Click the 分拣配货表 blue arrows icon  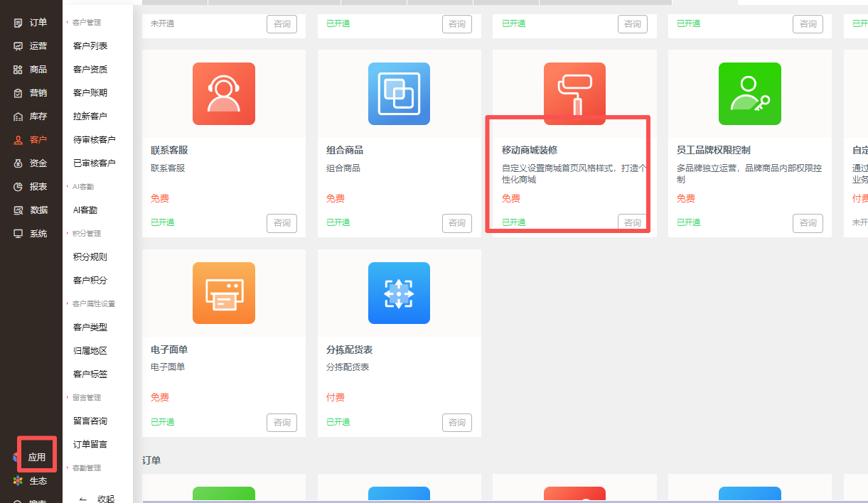click(x=399, y=293)
